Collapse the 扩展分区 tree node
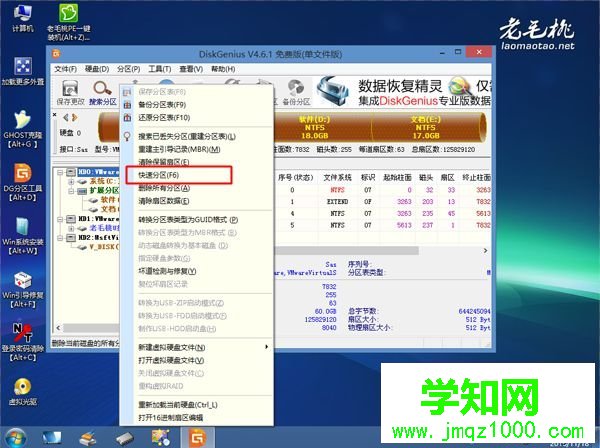The image size is (600, 448). pyautogui.click(x=72, y=191)
